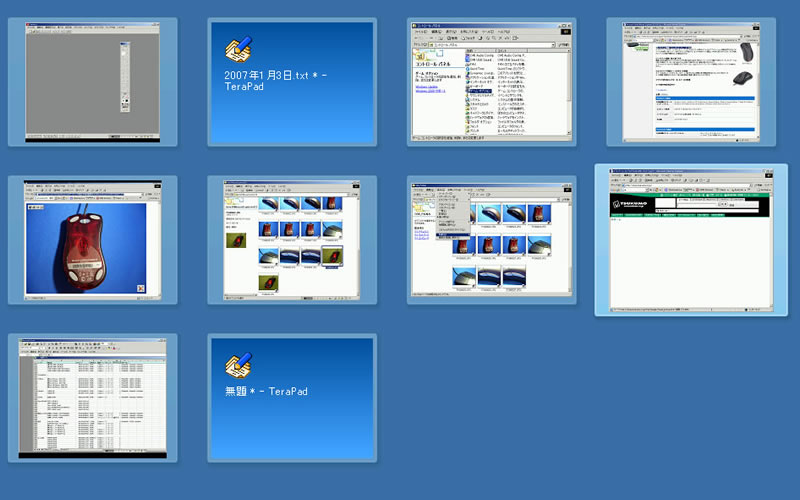Viewport: 800px width, 500px height.
Task: Click the small red mouse preview in folder sidebar
Action: click(237, 240)
